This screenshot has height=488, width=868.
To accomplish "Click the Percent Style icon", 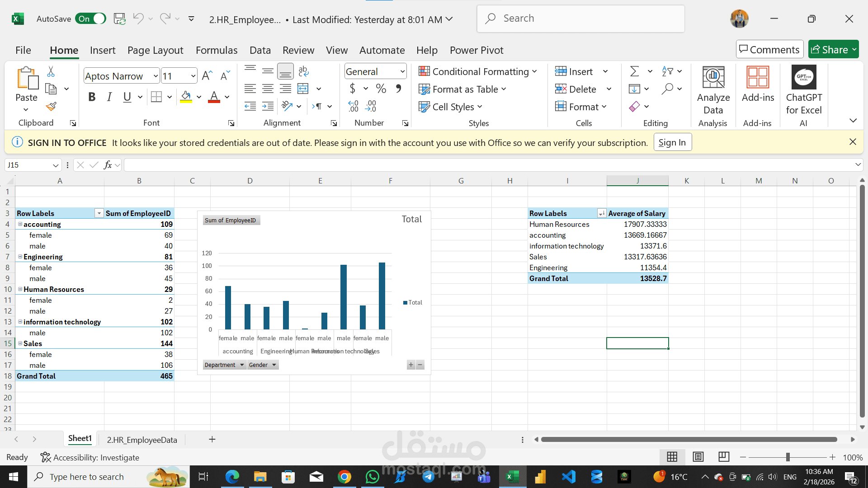I will [x=381, y=89].
